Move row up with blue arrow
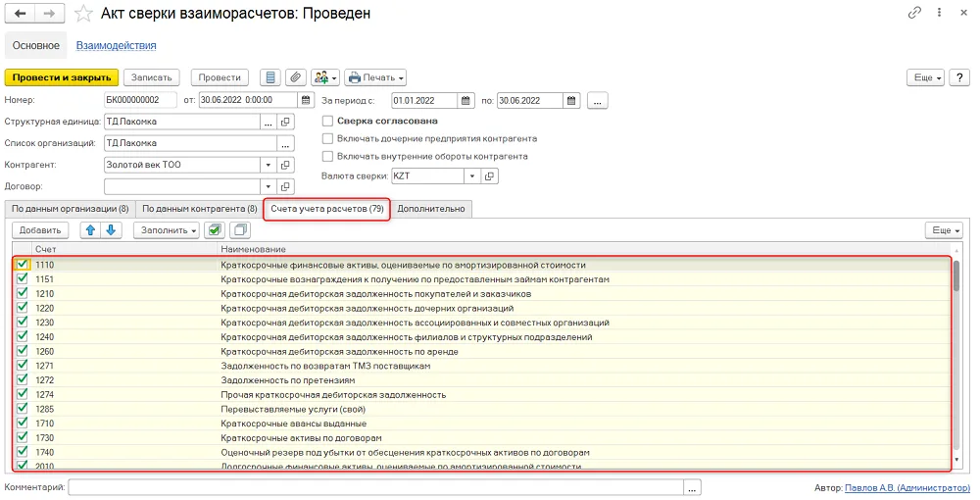This screenshot has height=500, width=980. [x=90, y=230]
